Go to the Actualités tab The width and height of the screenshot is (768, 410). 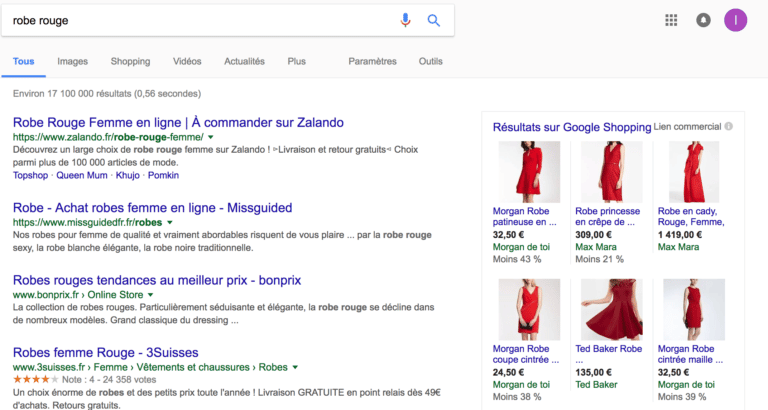(x=244, y=61)
